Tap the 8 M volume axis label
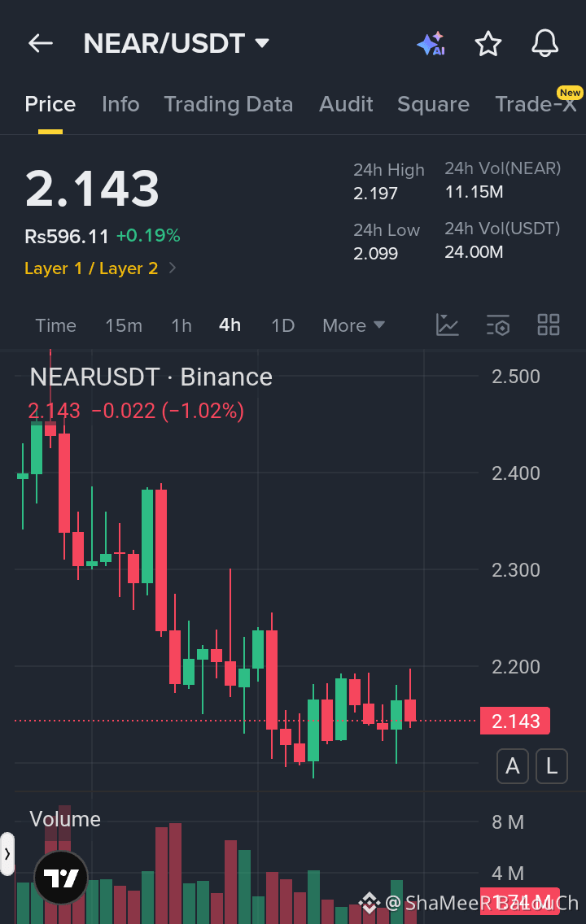Screen dimensions: 586x924 point(508,822)
